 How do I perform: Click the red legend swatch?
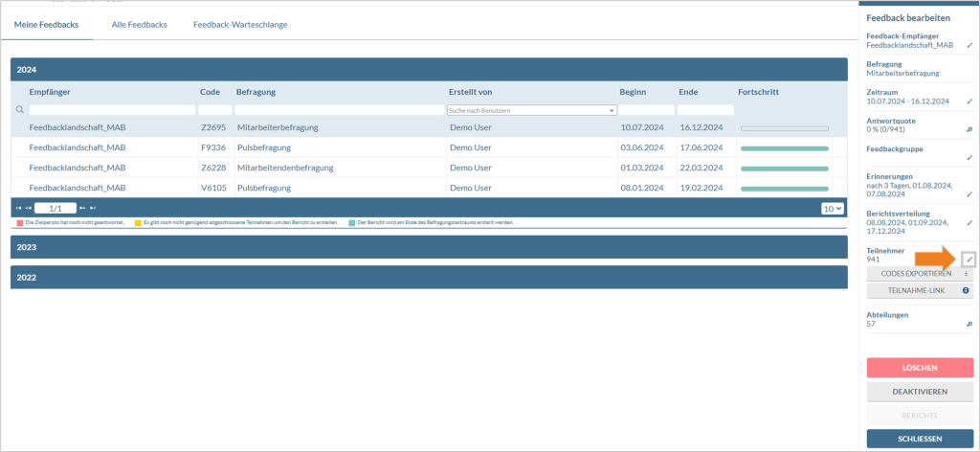[x=21, y=222]
